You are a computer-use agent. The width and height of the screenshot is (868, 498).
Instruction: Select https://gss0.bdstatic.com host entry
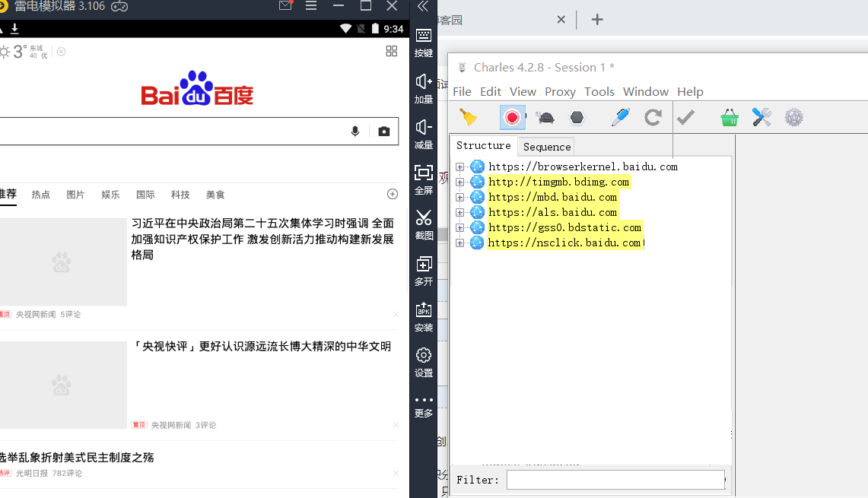click(564, 227)
